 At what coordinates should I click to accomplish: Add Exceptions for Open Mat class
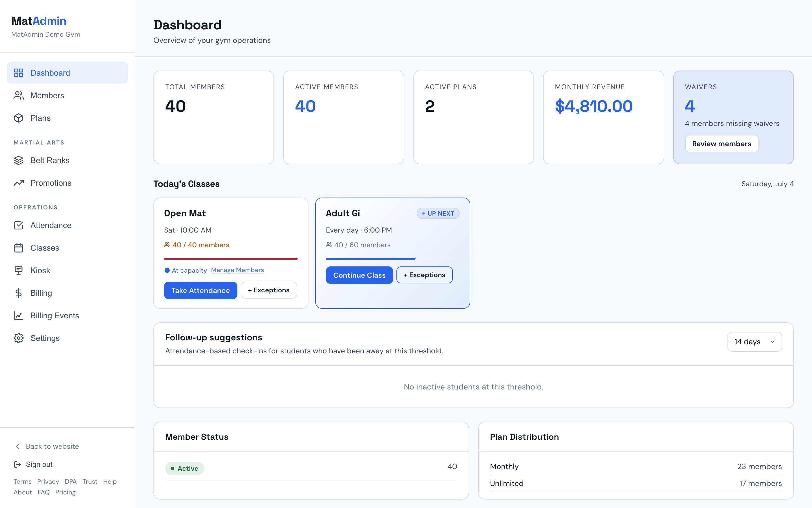click(269, 290)
